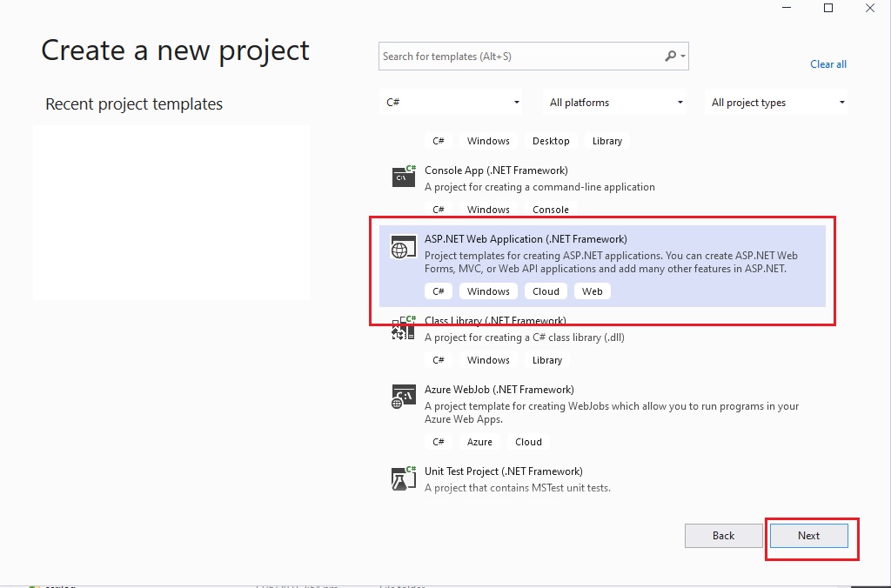The image size is (891, 588).
Task: Click the ASP.NET Web Application globe icon
Action: (404, 248)
